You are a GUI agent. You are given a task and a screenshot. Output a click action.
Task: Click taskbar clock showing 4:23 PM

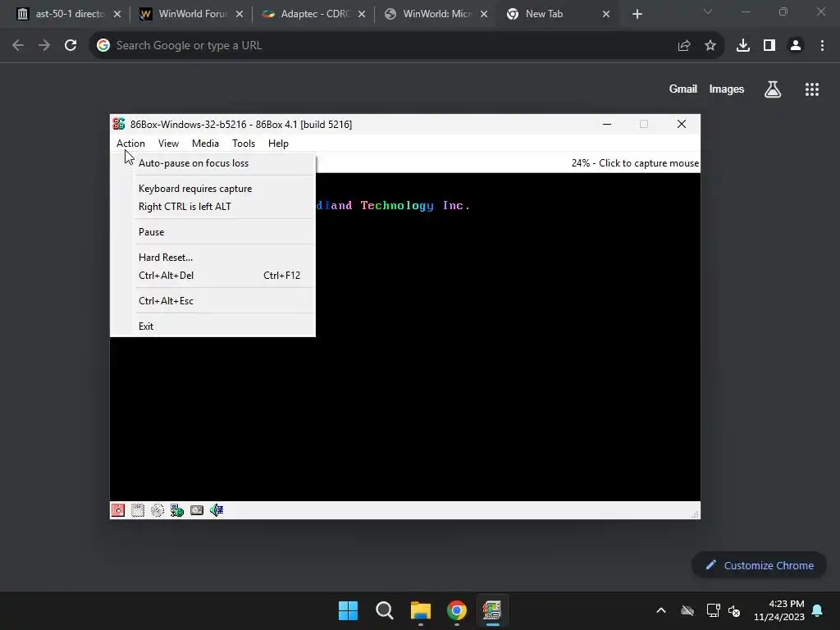click(x=779, y=610)
